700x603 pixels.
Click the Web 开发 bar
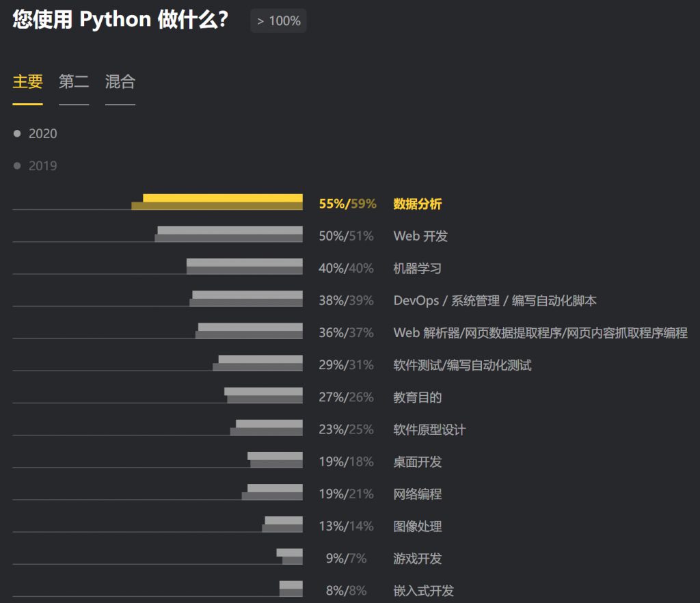point(228,234)
